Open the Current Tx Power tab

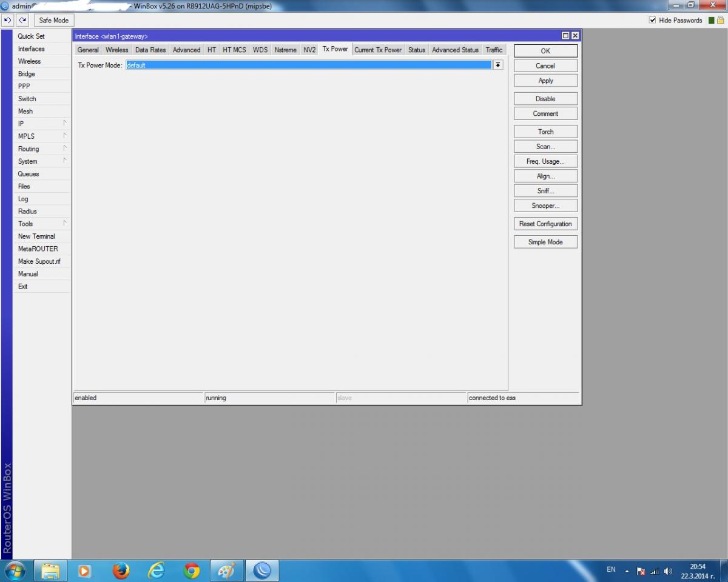point(377,50)
